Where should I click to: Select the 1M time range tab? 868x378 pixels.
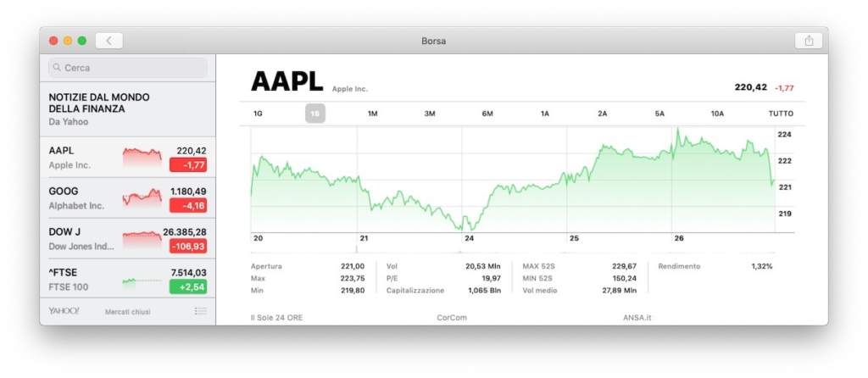pos(372,114)
